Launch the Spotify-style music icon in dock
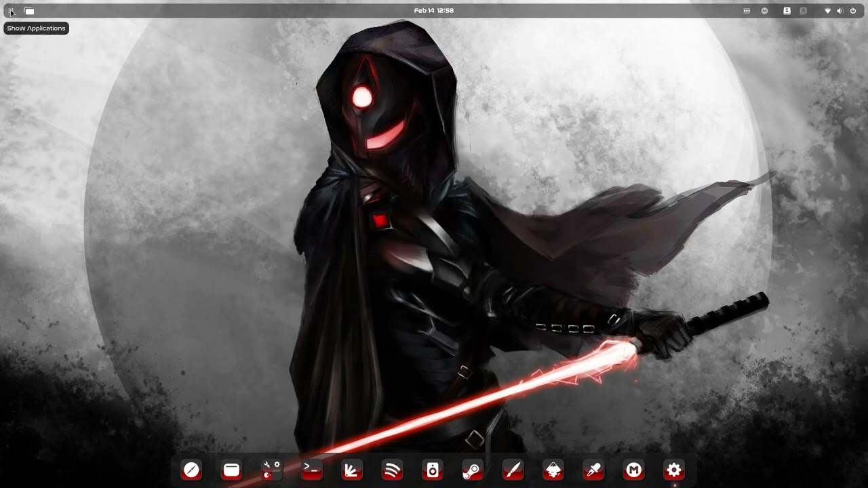 [392, 470]
